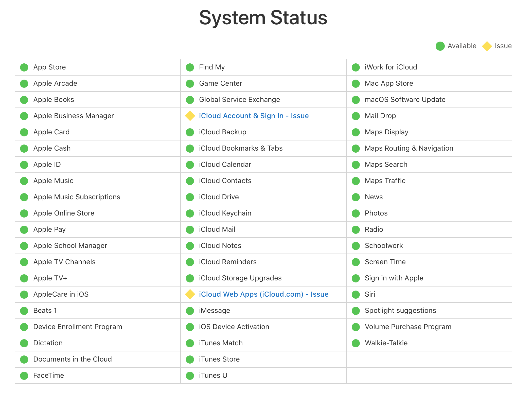The image size is (532, 394).
Task: Click the green dot beside Walkie-Talkie
Action: [x=356, y=343]
